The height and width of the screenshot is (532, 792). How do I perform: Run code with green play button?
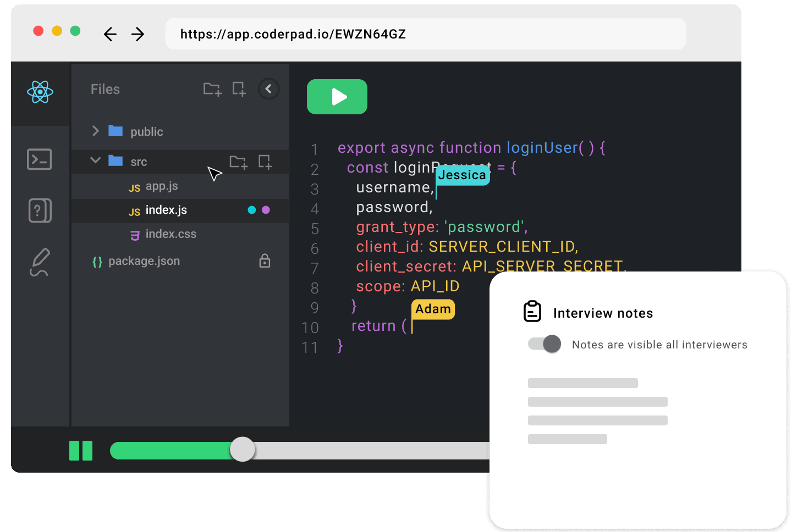tap(337, 97)
